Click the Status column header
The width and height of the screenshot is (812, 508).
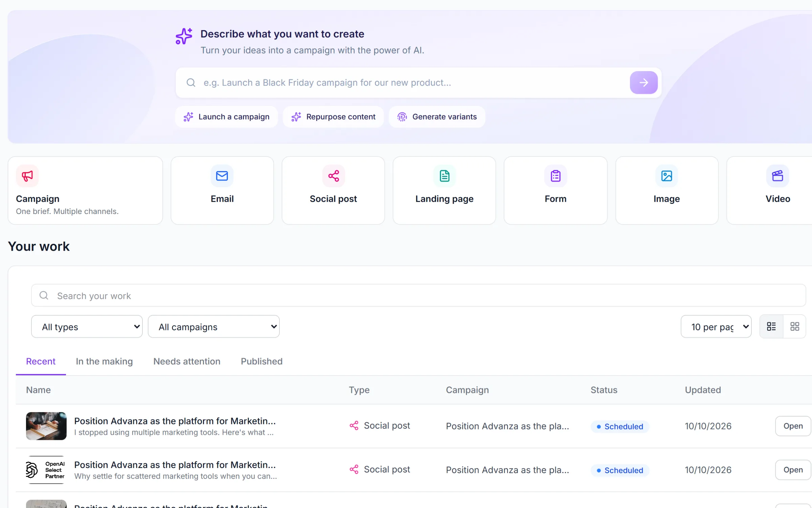604,390
